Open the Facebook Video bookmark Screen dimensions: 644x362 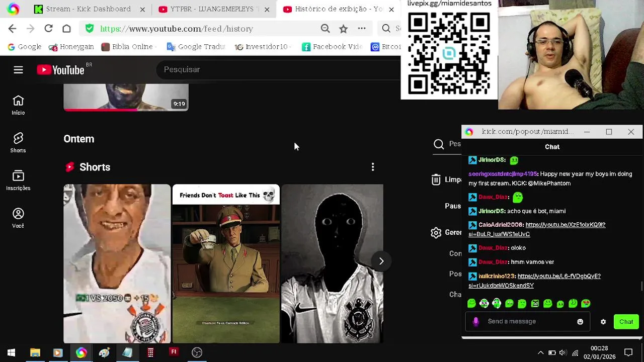tap(332, 47)
